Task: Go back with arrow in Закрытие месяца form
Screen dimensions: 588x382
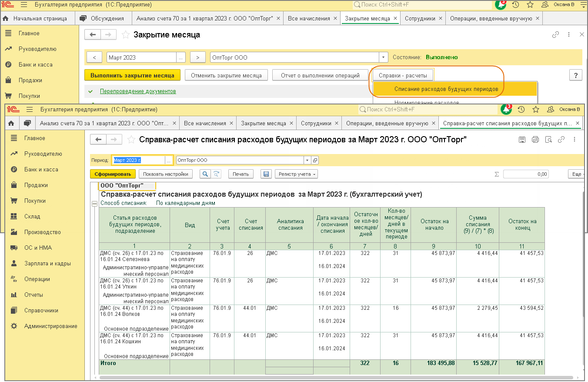Action: 92,35
